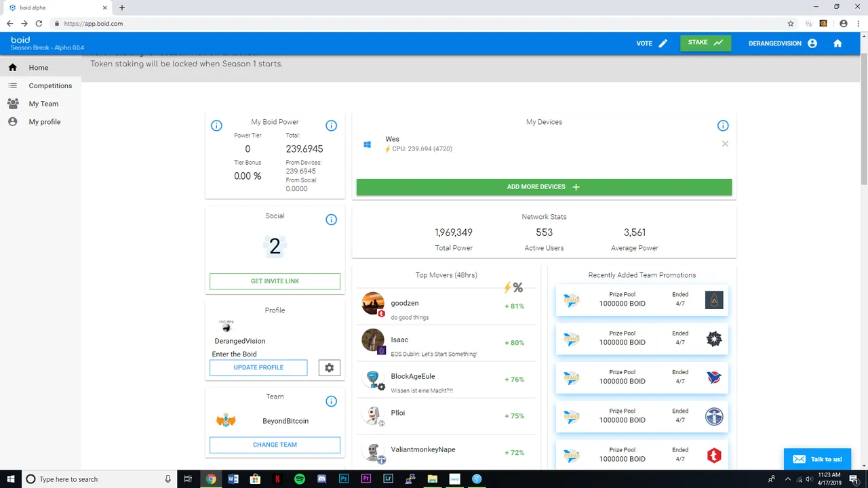868x488 pixels.
Task: Click the home icon in header
Action: pyautogui.click(x=837, y=43)
